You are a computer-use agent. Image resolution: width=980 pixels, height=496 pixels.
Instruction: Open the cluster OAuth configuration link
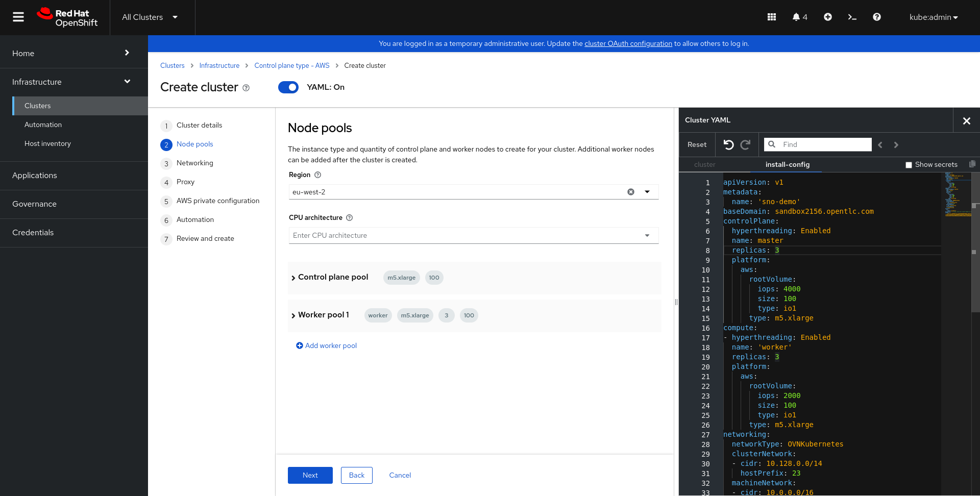(628, 44)
